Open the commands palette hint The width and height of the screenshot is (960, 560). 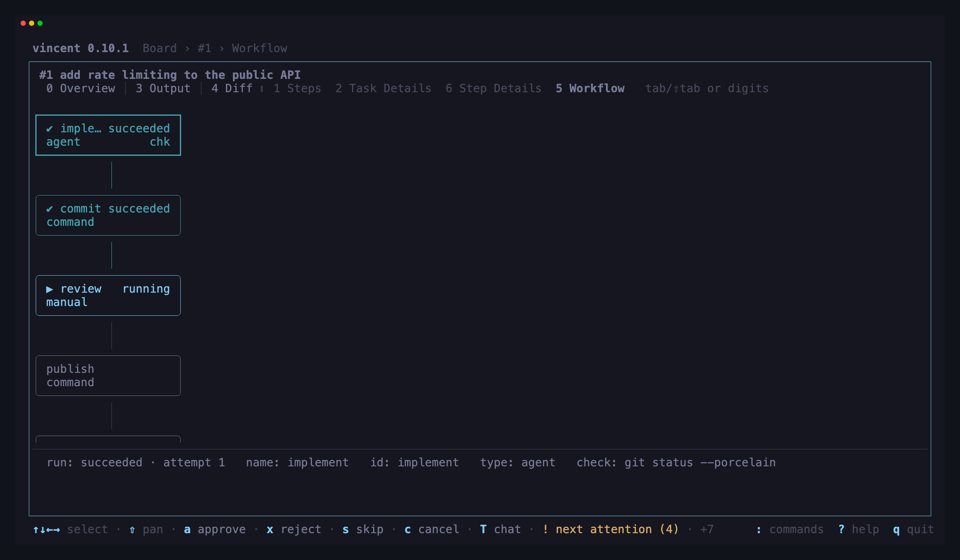click(790, 529)
